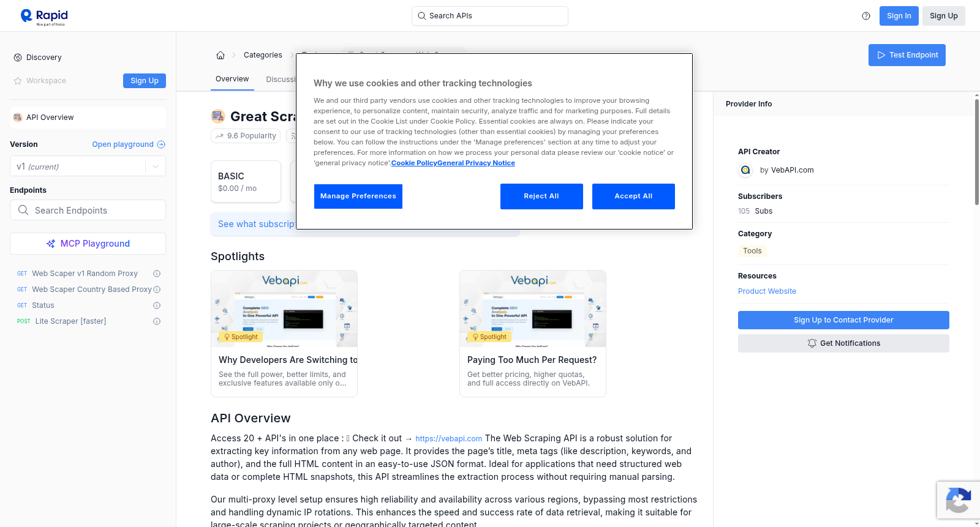The height and width of the screenshot is (527, 980).
Task: Click the 105 Subs subscriber count
Action: click(755, 211)
